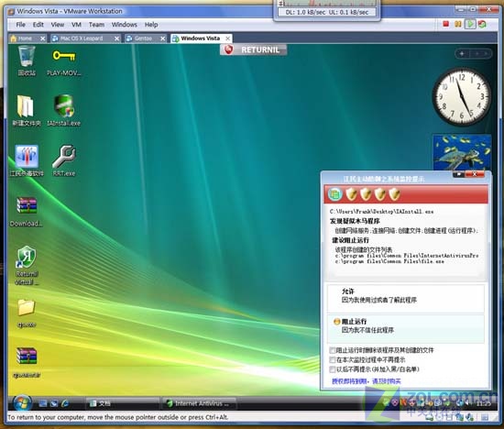Open the View menu

58,25
